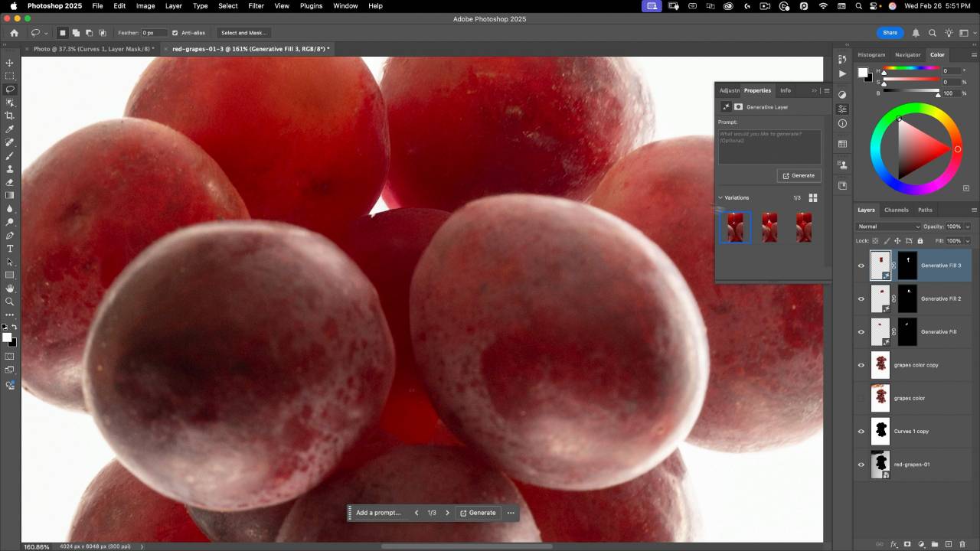Select the third generative variation thumbnail

coord(804,227)
